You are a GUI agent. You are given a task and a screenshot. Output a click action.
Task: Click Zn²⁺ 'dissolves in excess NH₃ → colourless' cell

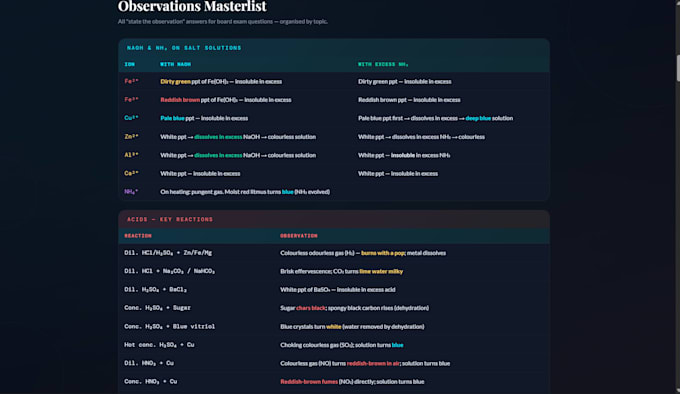point(422,137)
